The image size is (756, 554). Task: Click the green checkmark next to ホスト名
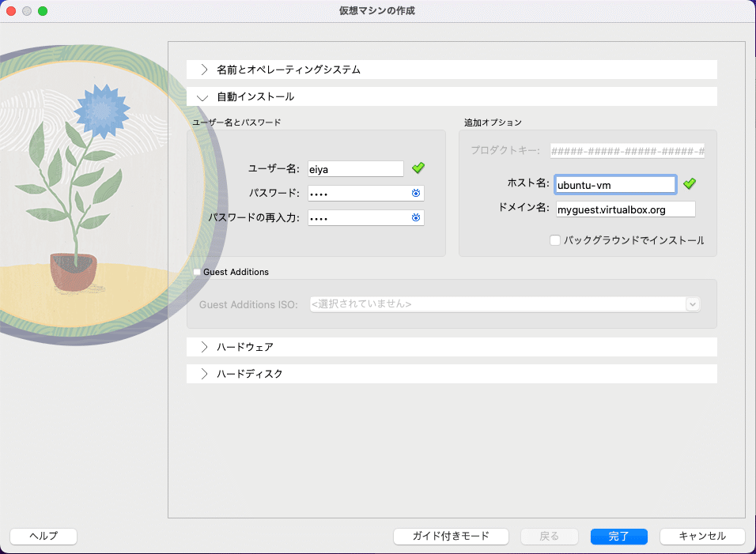tap(690, 183)
